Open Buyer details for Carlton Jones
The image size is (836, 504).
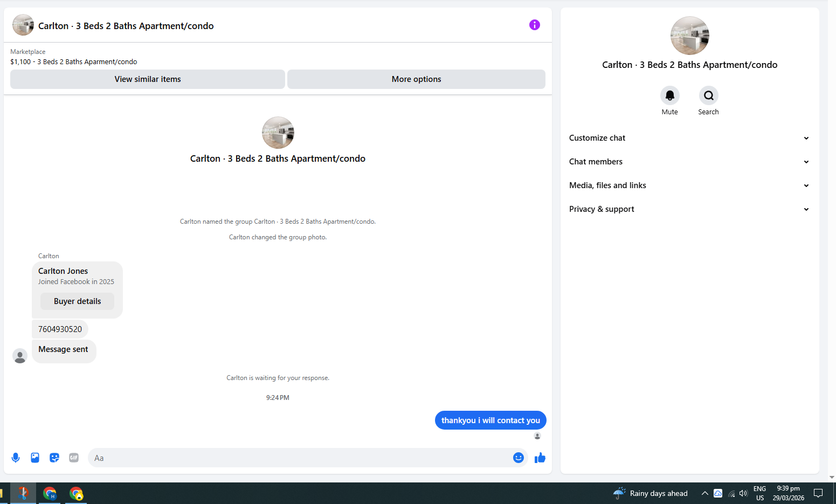77,301
